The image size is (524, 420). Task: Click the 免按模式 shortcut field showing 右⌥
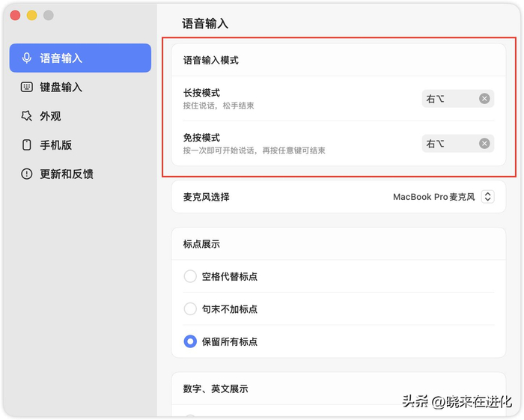coord(458,143)
